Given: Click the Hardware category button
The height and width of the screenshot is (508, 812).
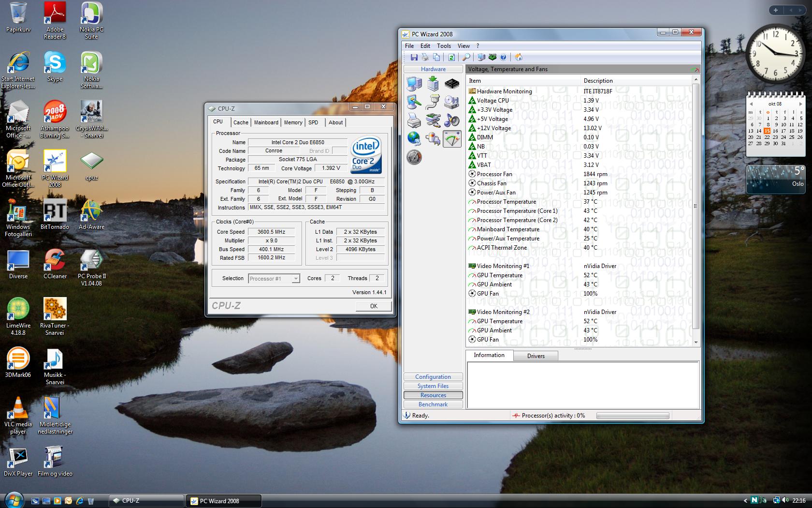Looking at the screenshot, I should tap(433, 69).
